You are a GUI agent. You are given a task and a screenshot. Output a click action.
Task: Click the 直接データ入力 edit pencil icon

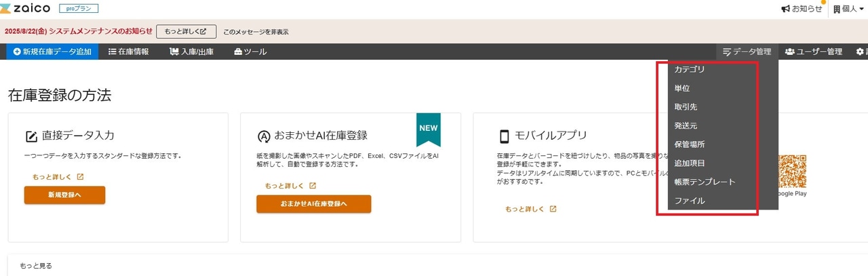(31, 136)
